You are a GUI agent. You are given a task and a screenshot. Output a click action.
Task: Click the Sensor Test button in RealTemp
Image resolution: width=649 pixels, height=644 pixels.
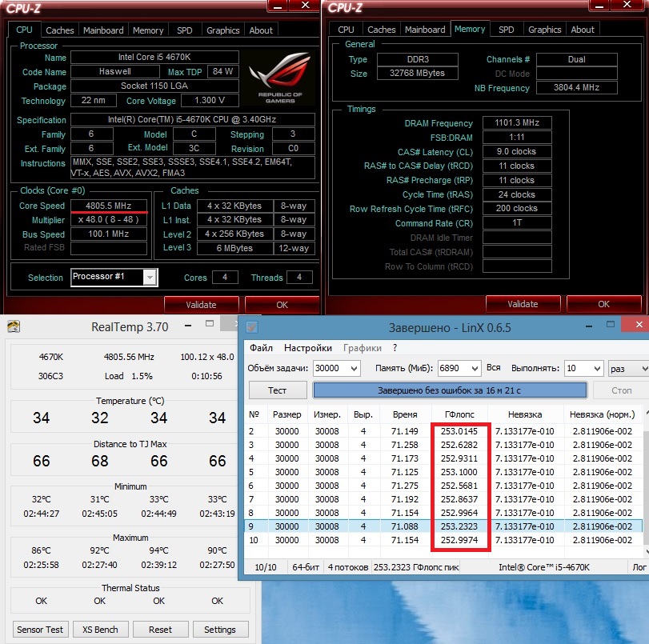(x=40, y=630)
